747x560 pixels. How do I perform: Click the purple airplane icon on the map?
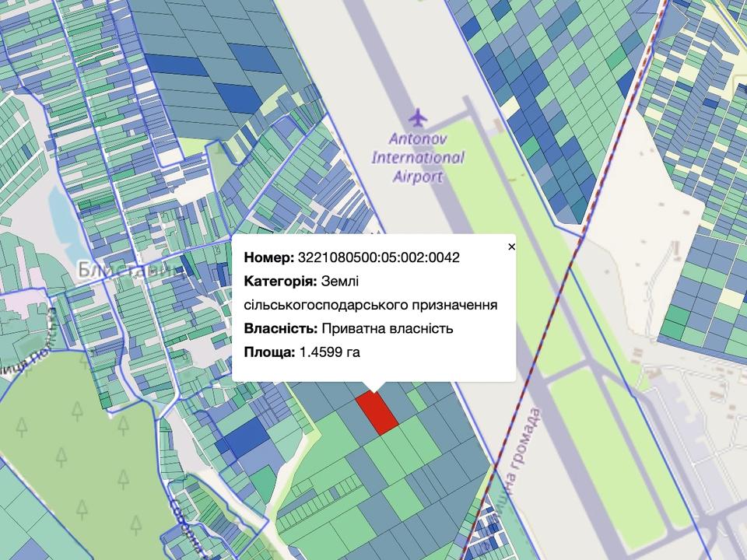coord(418,118)
